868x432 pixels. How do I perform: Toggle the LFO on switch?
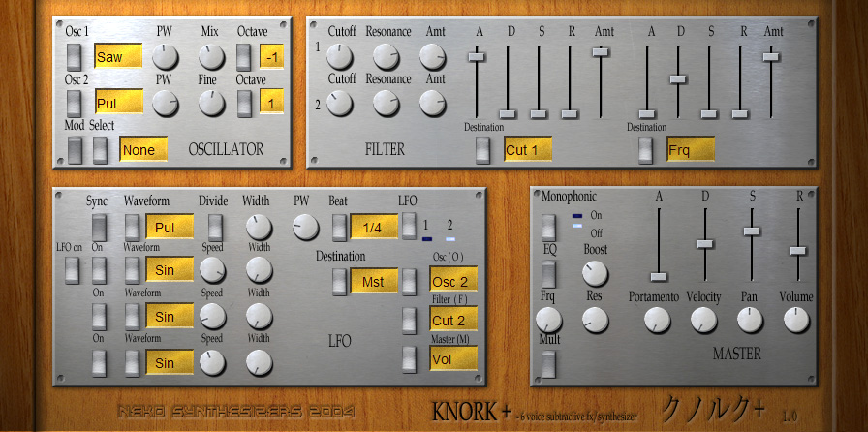[x=72, y=271]
